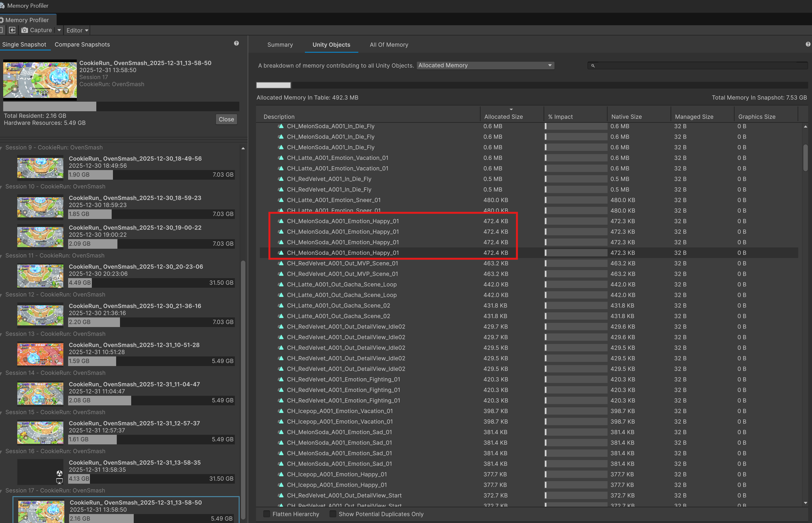
Task: Enable Flatten Hierarchy checkbox
Action: (x=267, y=514)
